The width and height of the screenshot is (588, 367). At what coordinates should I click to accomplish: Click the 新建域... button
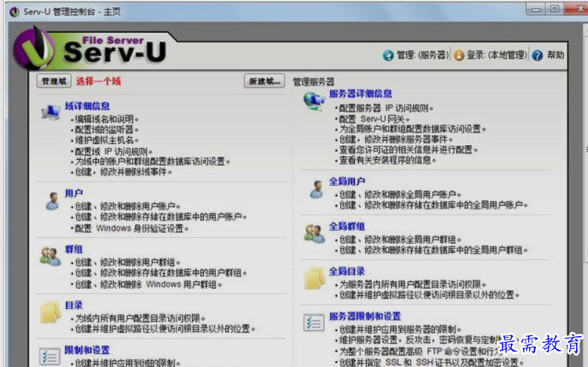tap(265, 81)
